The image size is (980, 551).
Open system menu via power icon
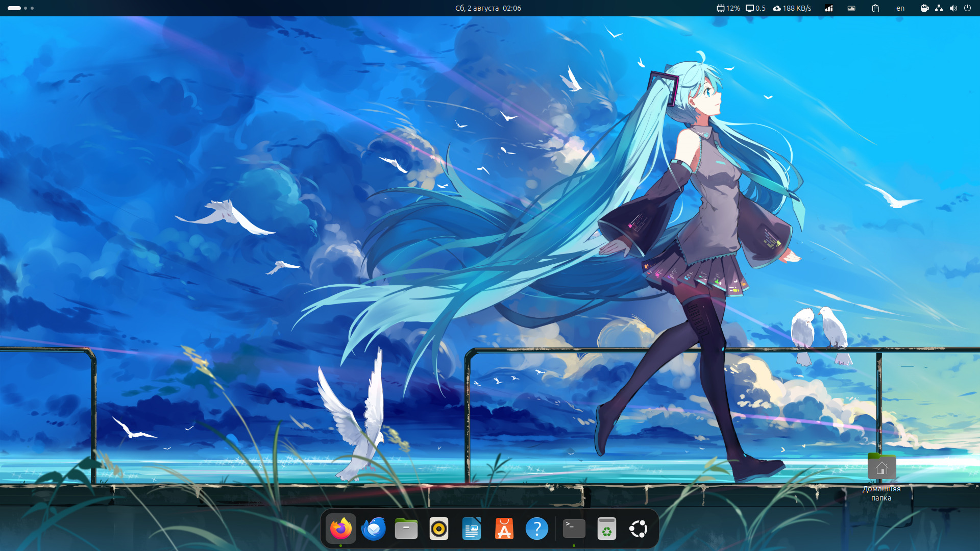[x=967, y=8]
